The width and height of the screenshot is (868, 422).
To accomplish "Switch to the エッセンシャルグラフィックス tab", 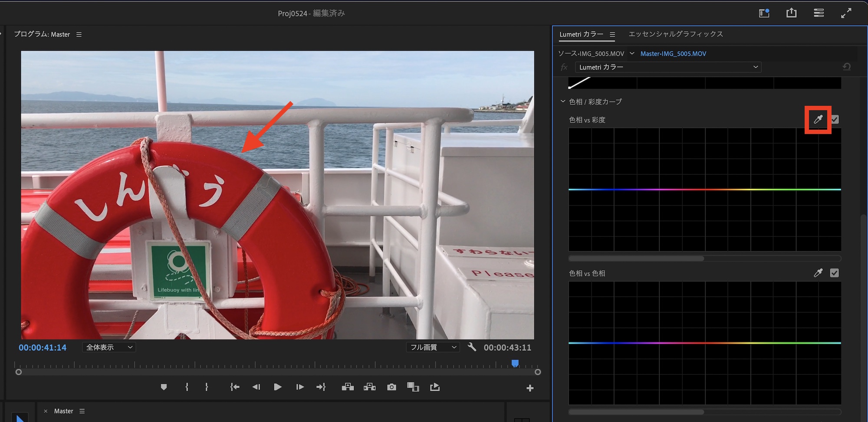I will [x=675, y=34].
